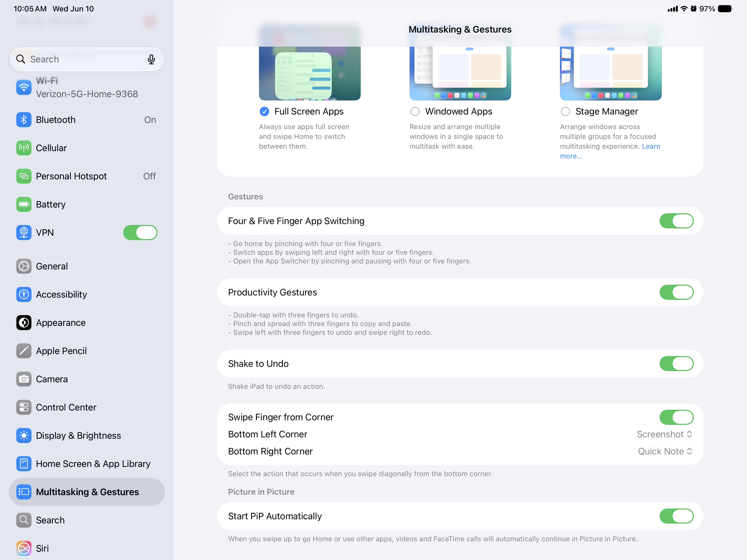Image resolution: width=747 pixels, height=560 pixels.
Task: Open Bottom Left Corner Screenshot dropdown
Action: (664, 434)
